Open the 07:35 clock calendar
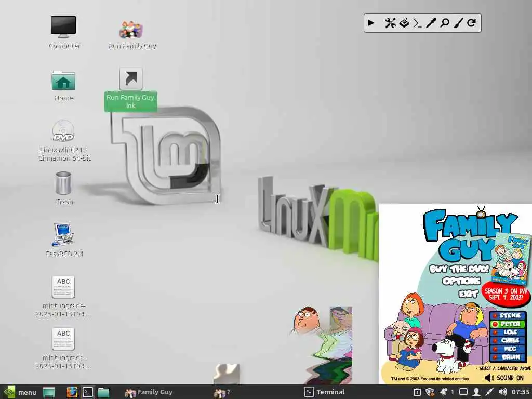The image size is (532, 399). (x=521, y=392)
